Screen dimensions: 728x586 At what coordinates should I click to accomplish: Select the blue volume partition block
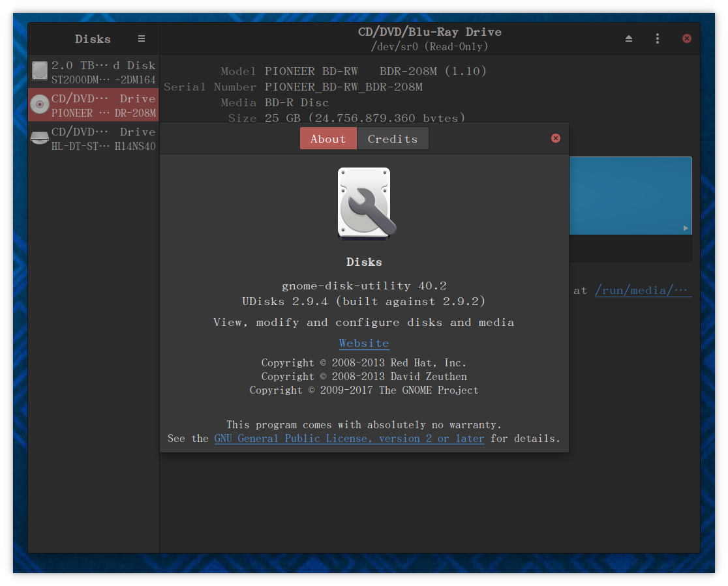click(631, 196)
